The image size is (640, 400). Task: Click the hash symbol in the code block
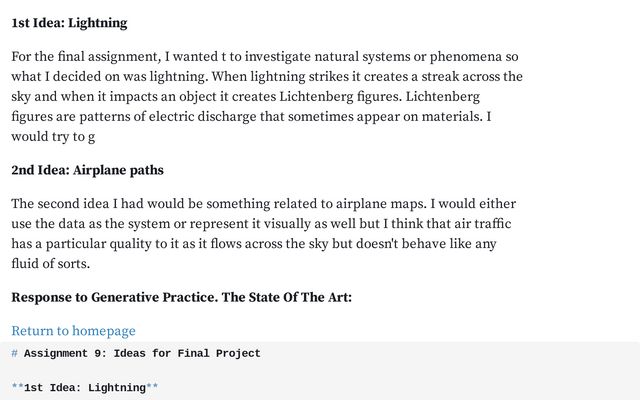(14, 353)
